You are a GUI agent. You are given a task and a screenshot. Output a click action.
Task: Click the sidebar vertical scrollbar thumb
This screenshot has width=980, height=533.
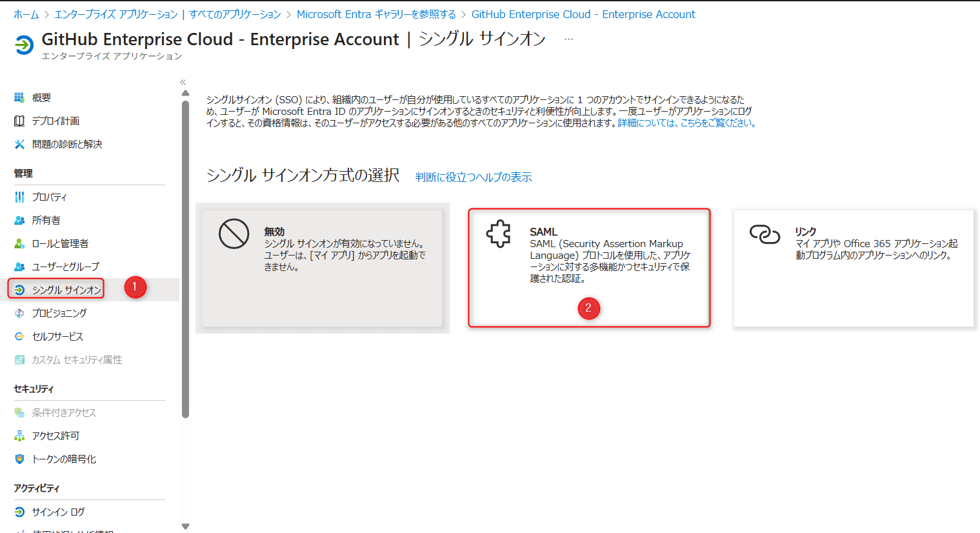(186, 259)
